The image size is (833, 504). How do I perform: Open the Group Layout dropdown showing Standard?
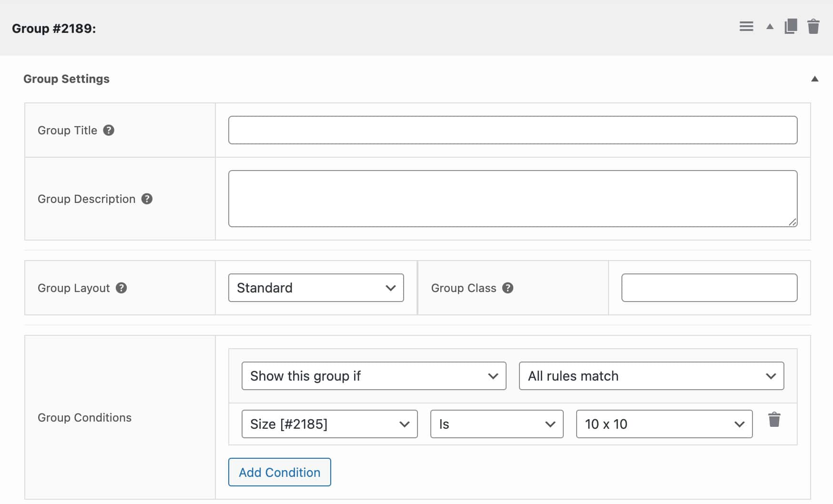(315, 288)
